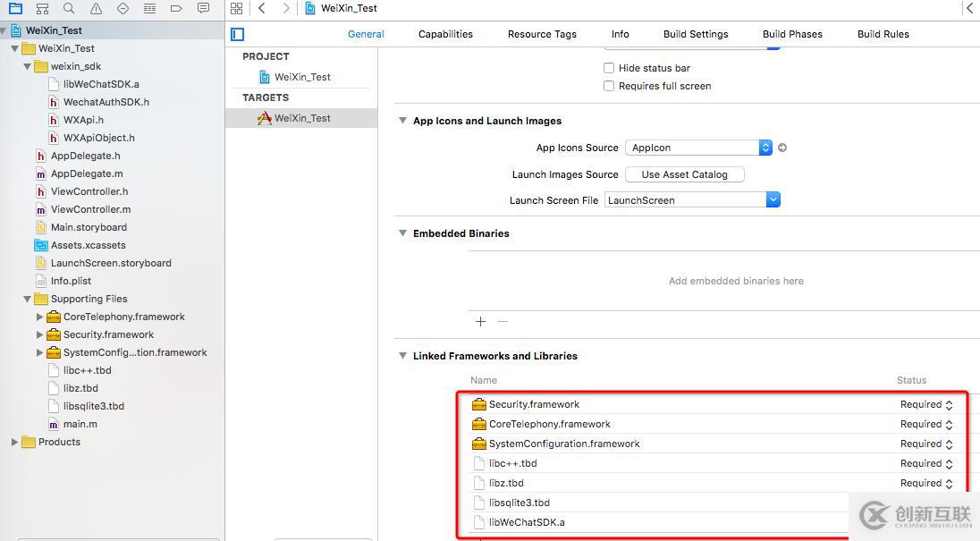Image resolution: width=980 pixels, height=541 pixels.
Task: Click the CoreTelephony.framework toolbox icon in Linked Frameworks
Action: [x=479, y=424]
